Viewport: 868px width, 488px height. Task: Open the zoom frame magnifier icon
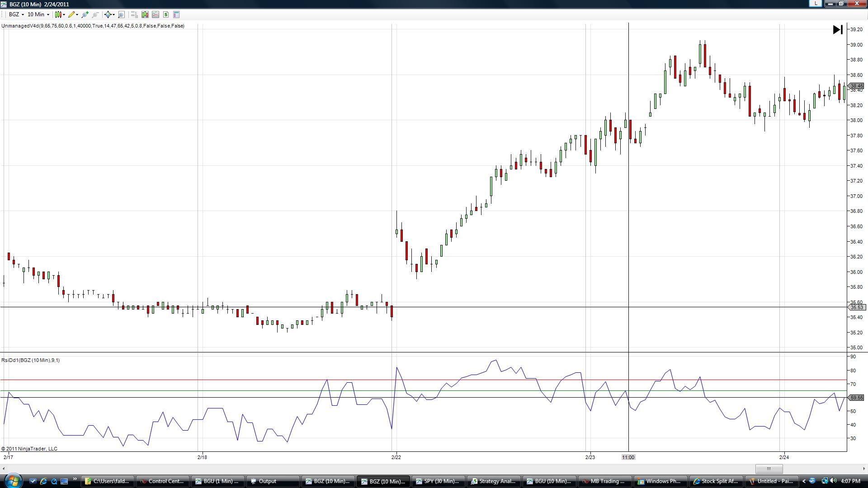click(x=121, y=14)
